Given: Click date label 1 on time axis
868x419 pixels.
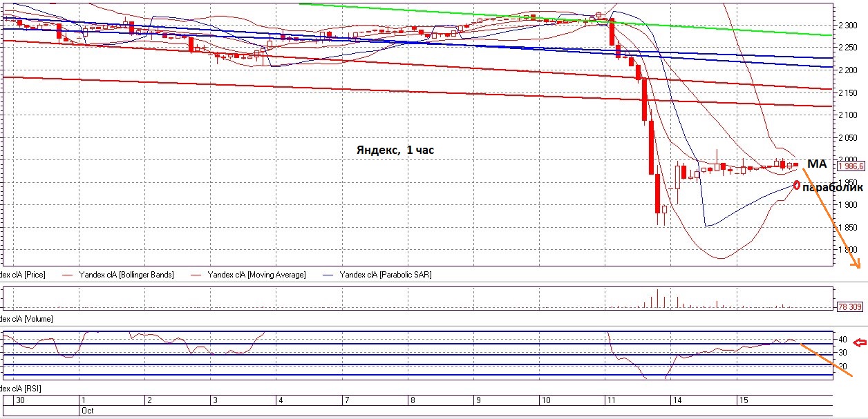Looking at the screenshot, I should click(84, 400).
